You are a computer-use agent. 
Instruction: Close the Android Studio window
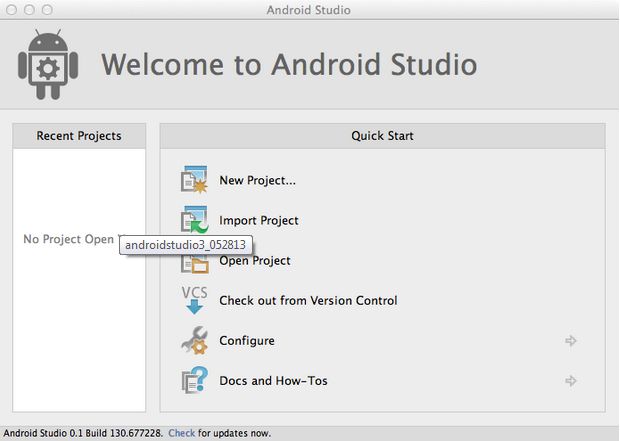pos(11,9)
